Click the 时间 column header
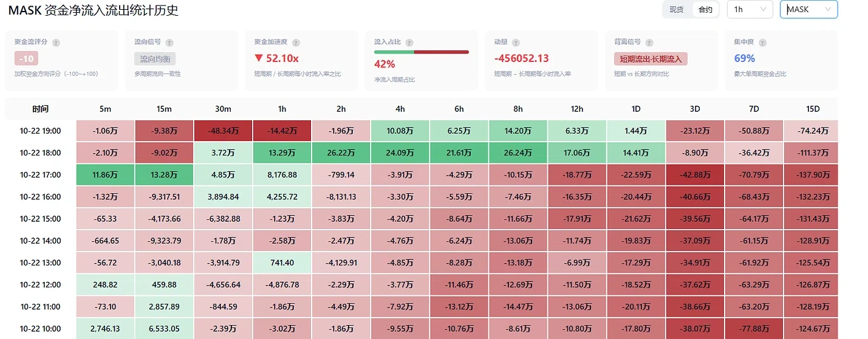868x339 pixels. (41, 109)
